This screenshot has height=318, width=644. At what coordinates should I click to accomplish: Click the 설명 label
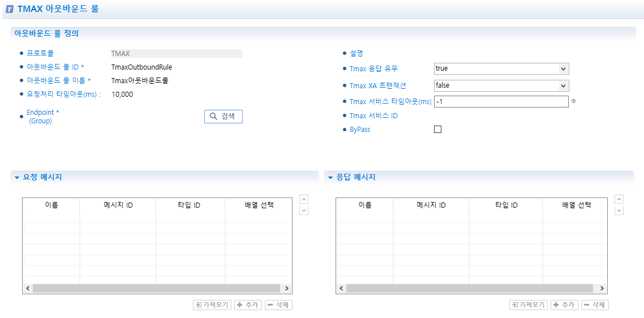click(356, 53)
